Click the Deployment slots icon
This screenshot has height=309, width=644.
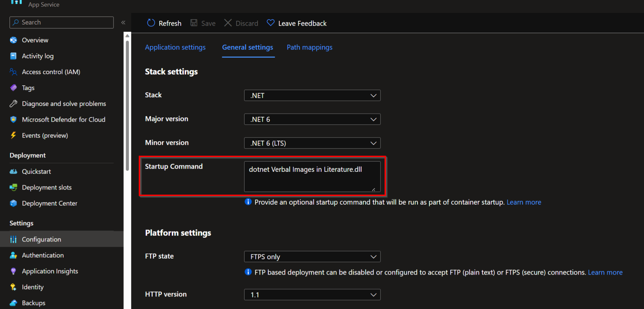click(13, 187)
